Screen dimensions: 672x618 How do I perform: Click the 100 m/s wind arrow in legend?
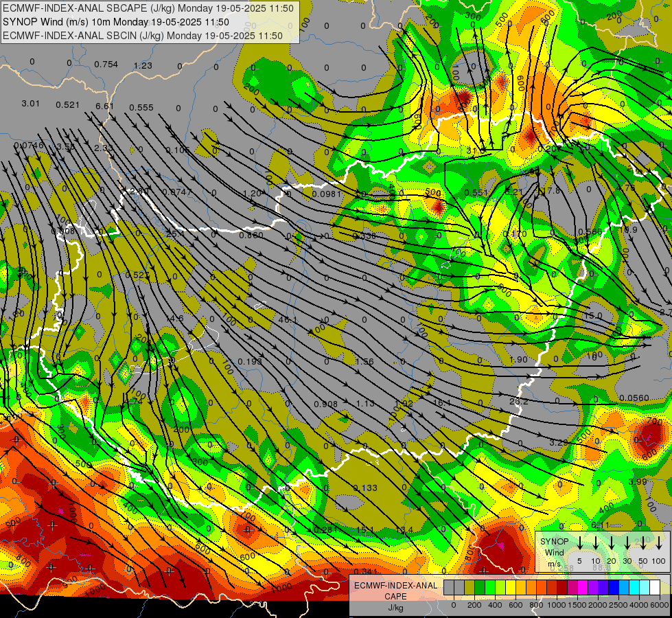pos(659,543)
